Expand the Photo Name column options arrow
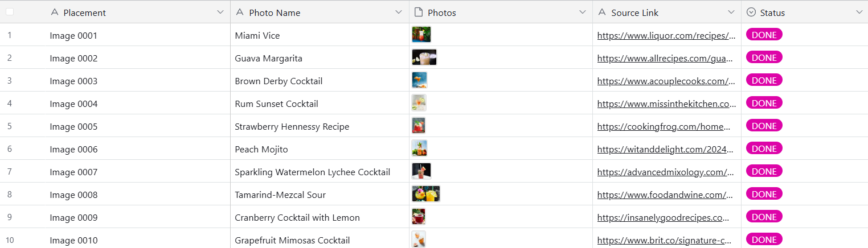This screenshot has height=248, width=868. 399,13
